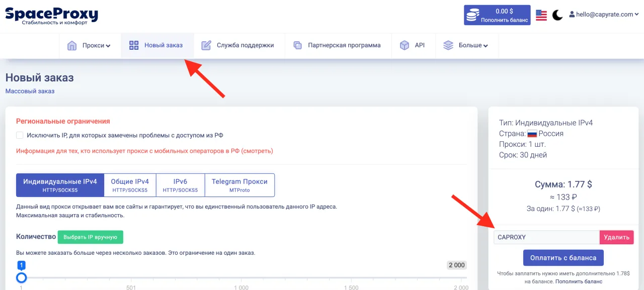Screen dimensions: 644x290
Task: Click the house icon next to Прокси
Action: pos(72,46)
